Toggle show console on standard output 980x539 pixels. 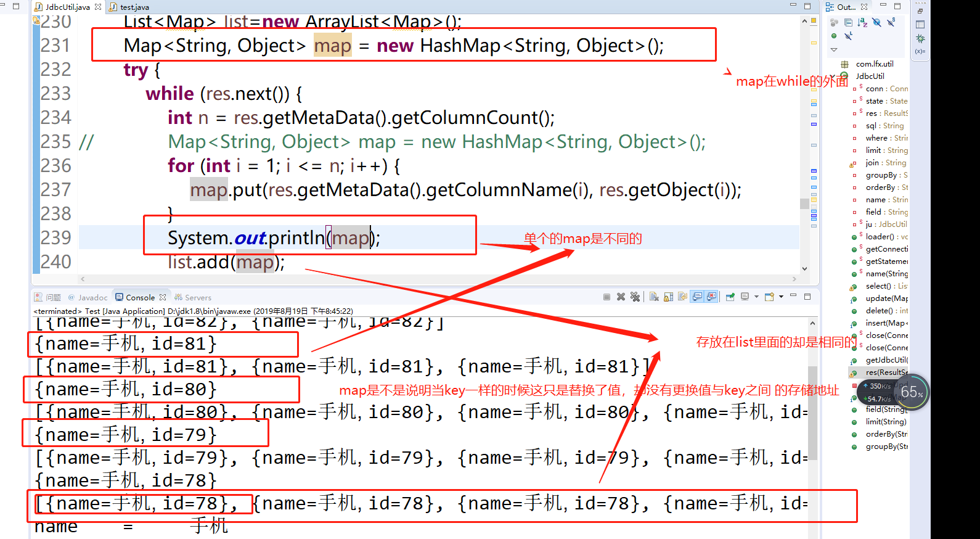point(697,297)
